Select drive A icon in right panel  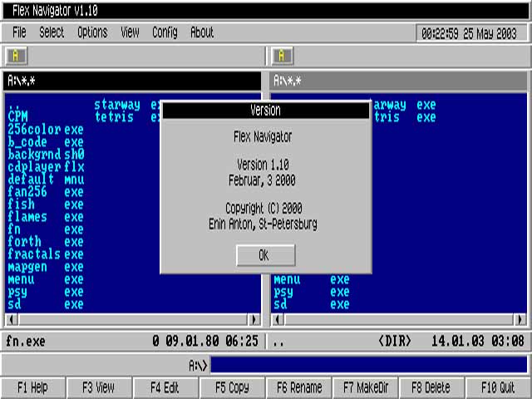283,56
